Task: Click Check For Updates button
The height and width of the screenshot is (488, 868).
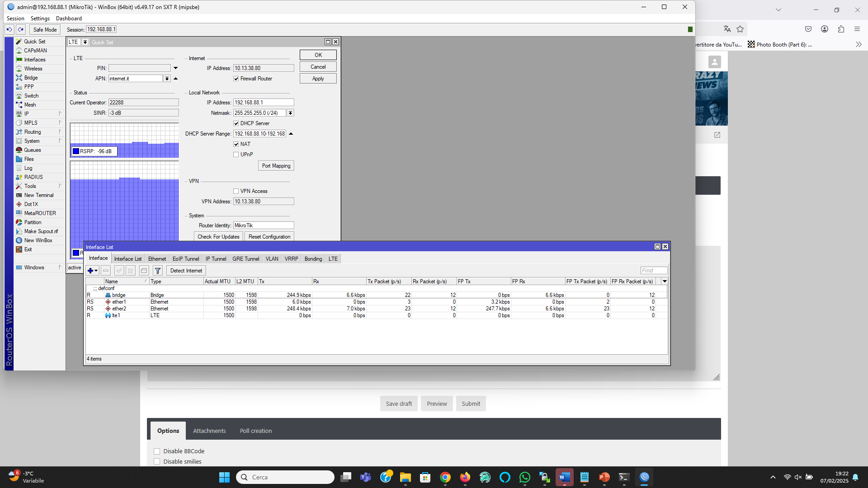Action: (x=218, y=237)
